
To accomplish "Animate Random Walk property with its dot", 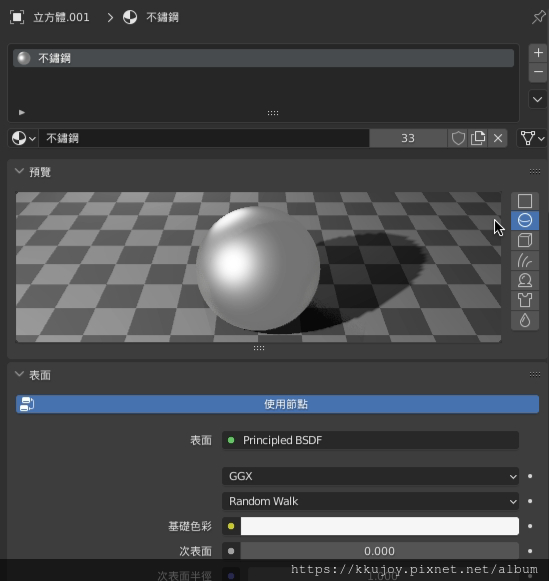I will (x=530, y=501).
